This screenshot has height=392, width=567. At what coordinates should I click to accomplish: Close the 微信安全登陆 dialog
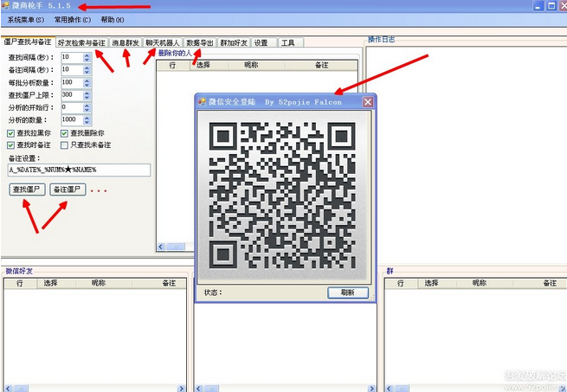click(368, 102)
